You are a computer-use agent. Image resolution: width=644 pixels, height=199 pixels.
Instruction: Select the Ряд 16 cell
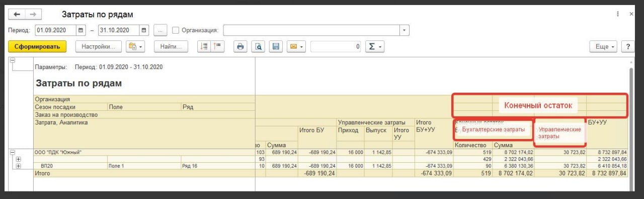[x=218, y=166]
